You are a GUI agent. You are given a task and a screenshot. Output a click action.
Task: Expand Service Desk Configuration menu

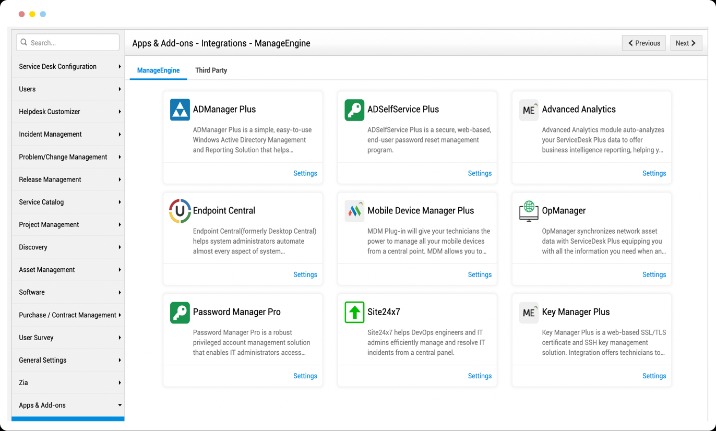[x=68, y=66]
